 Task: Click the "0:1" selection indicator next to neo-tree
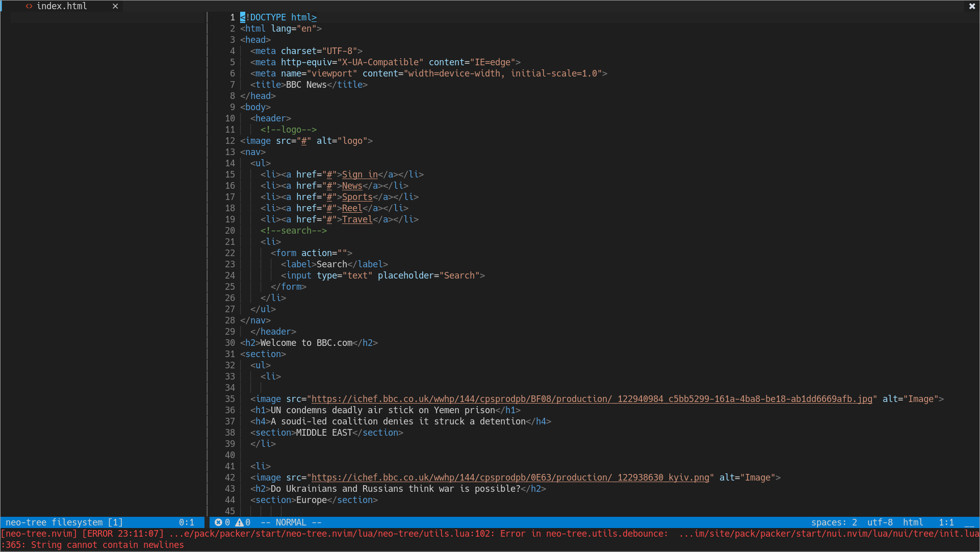tap(188, 522)
